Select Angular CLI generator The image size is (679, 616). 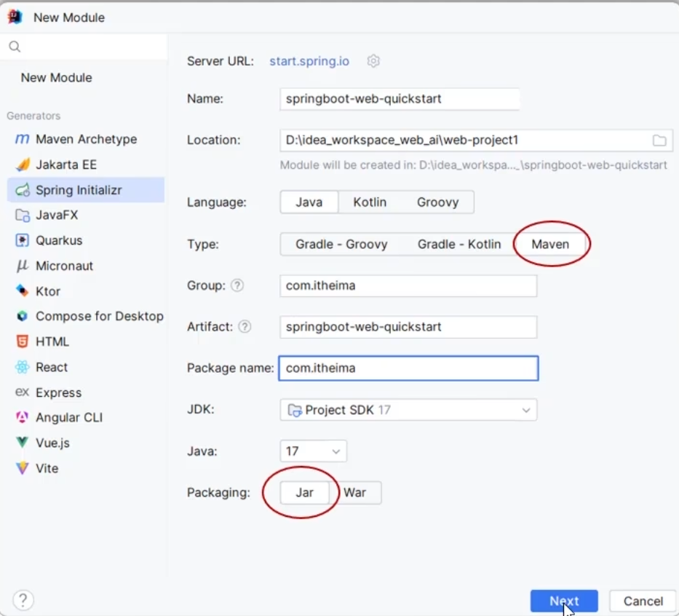86,417
